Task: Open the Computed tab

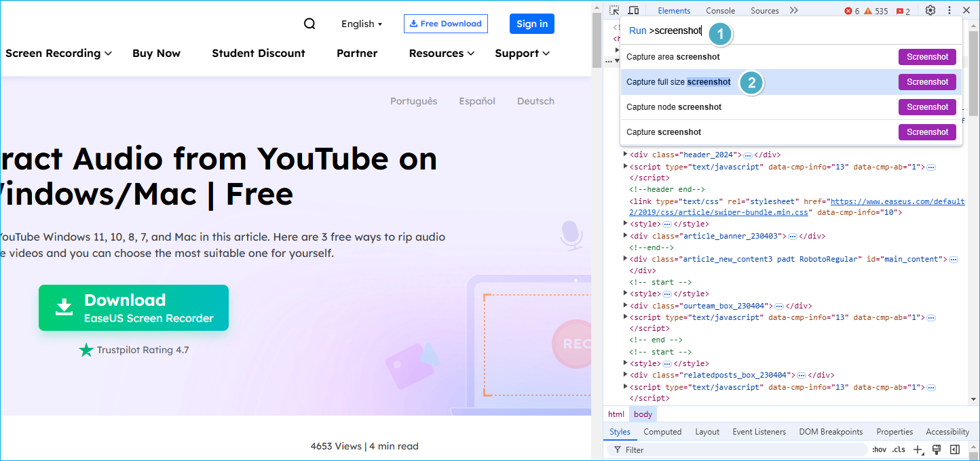Action: (x=662, y=432)
